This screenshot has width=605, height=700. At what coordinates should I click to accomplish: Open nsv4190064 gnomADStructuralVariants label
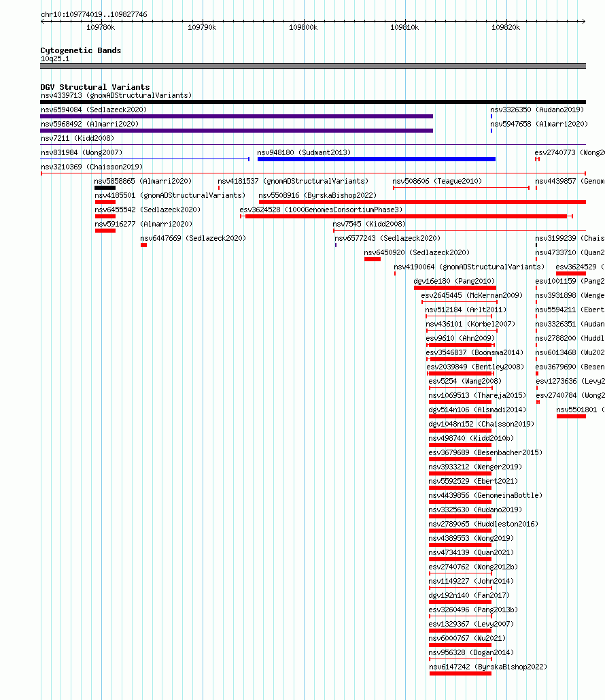coord(469,267)
